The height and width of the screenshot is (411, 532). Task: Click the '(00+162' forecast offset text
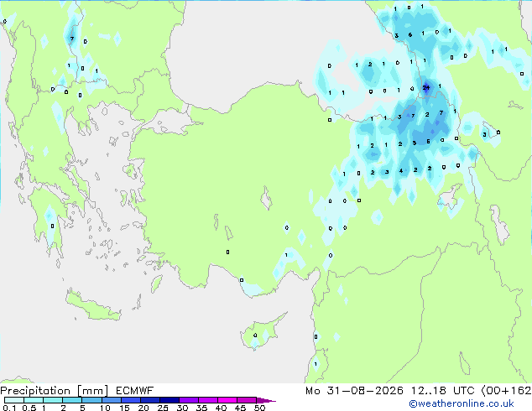pos(506,391)
